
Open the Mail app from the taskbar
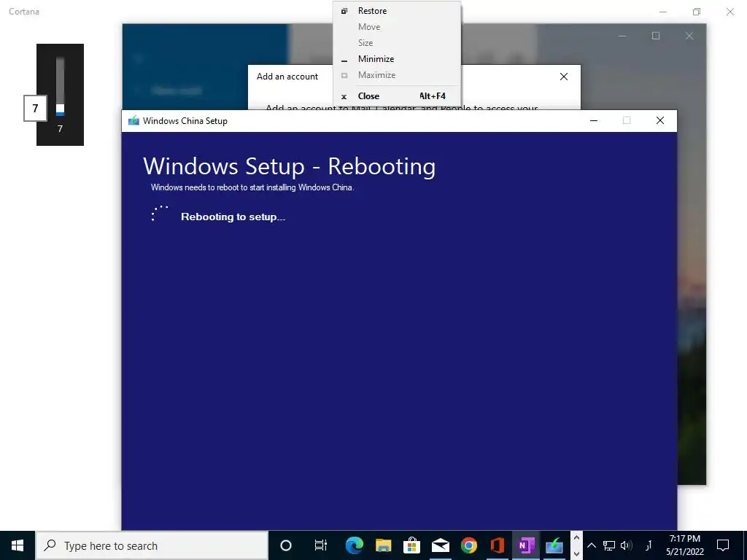pyautogui.click(x=440, y=545)
